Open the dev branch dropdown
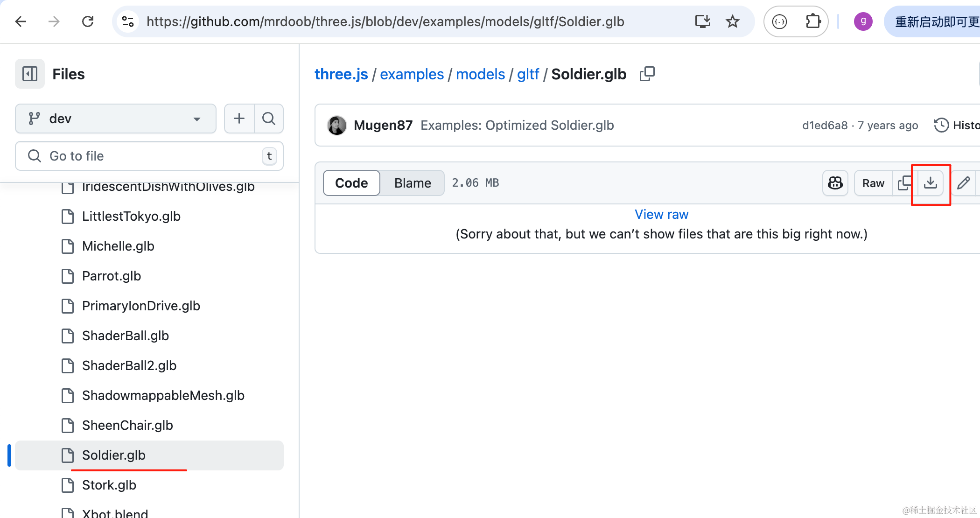 point(116,119)
